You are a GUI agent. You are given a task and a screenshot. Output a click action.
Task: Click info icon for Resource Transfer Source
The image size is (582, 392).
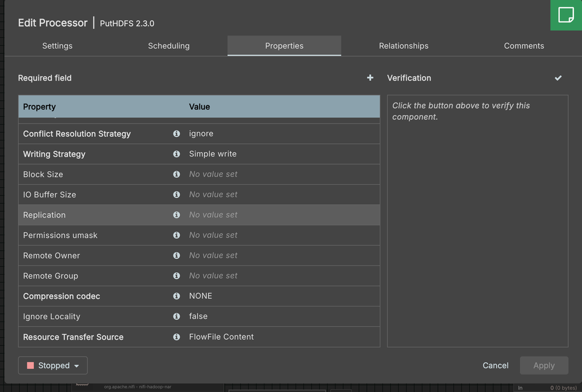(177, 337)
